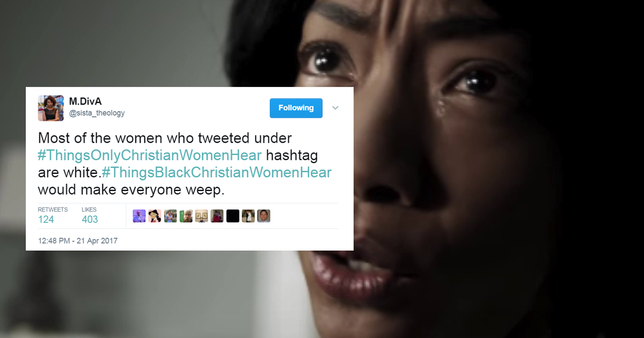The height and width of the screenshot is (338, 644).
Task: Open the #ThingsOnlyChristianWomenHear hashtag
Action: click(150, 156)
